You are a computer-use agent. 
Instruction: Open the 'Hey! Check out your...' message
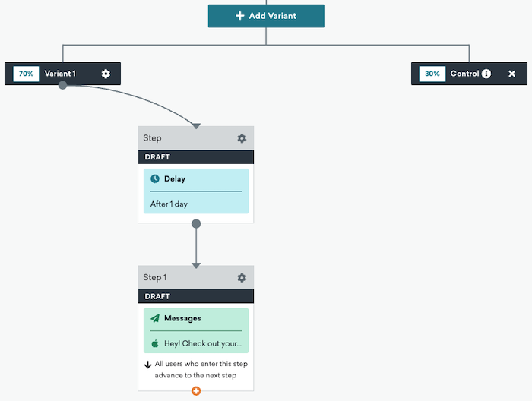pyautogui.click(x=202, y=343)
